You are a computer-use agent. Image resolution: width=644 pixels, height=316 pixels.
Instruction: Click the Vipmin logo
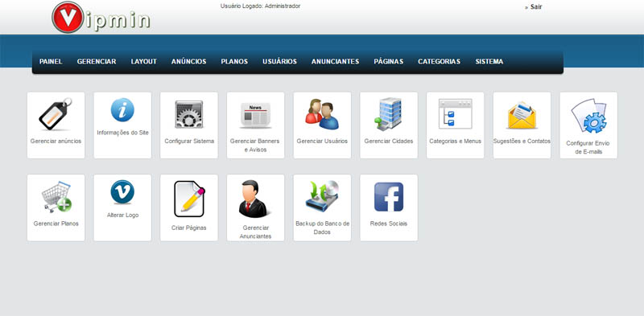coord(101,17)
